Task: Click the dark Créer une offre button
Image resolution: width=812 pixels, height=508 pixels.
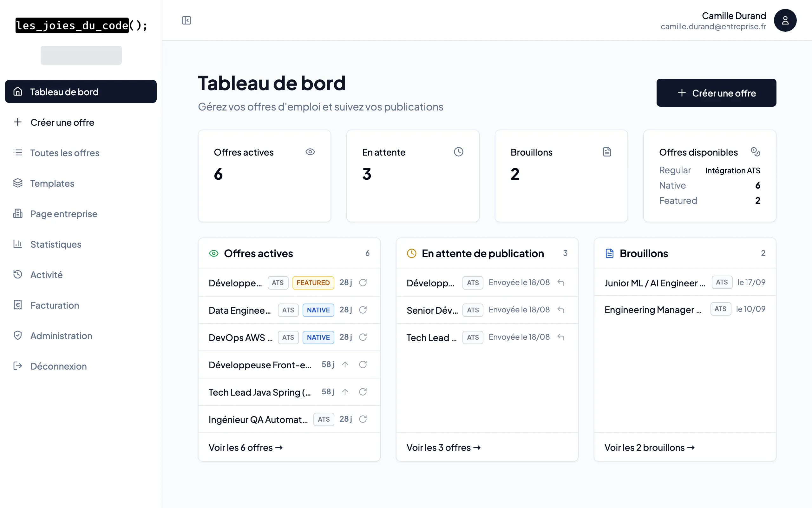Action: (716, 93)
